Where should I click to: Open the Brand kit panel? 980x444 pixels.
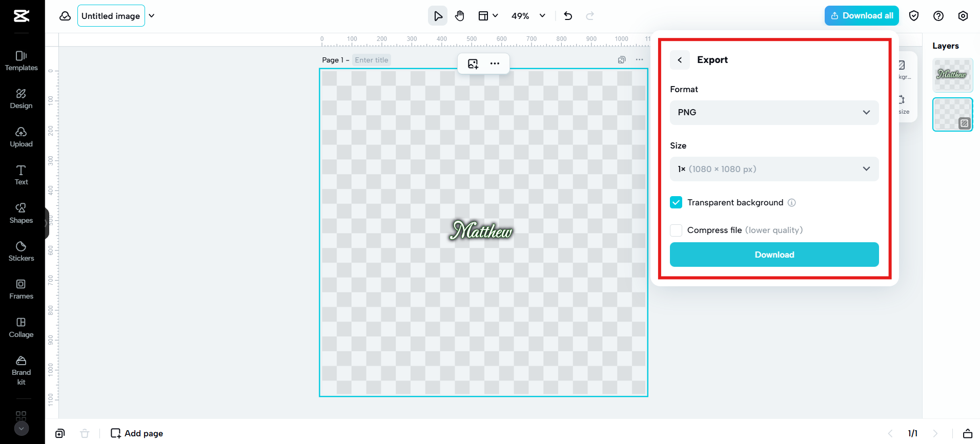click(x=22, y=370)
